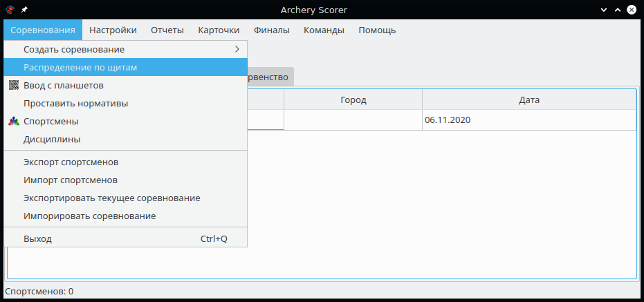Click Выход to quit the application

(x=37, y=239)
